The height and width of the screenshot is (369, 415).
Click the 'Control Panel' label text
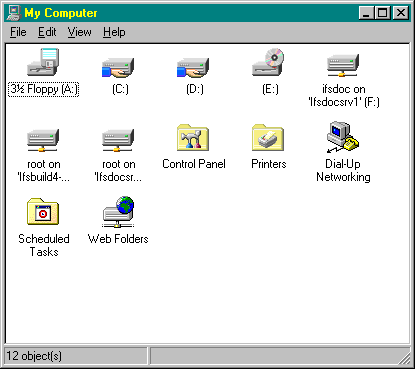194,164
